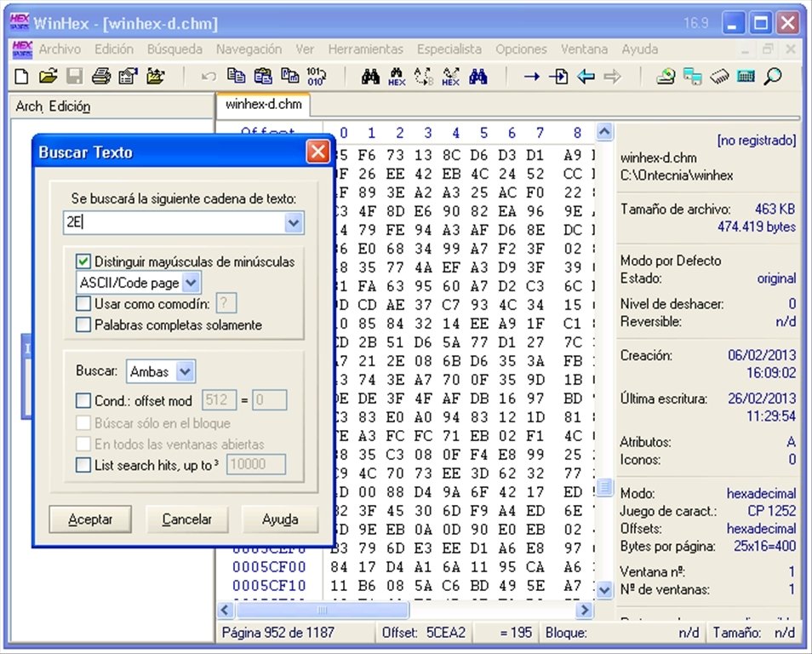812x654 pixels.
Task: Click the Find hex values icon
Action: click(x=397, y=77)
